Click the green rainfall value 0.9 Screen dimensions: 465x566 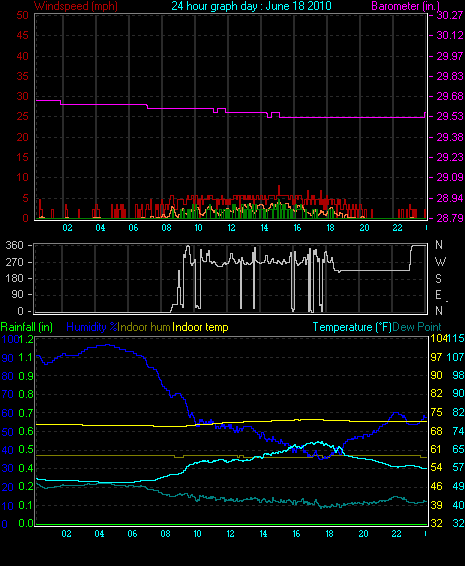point(26,376)
